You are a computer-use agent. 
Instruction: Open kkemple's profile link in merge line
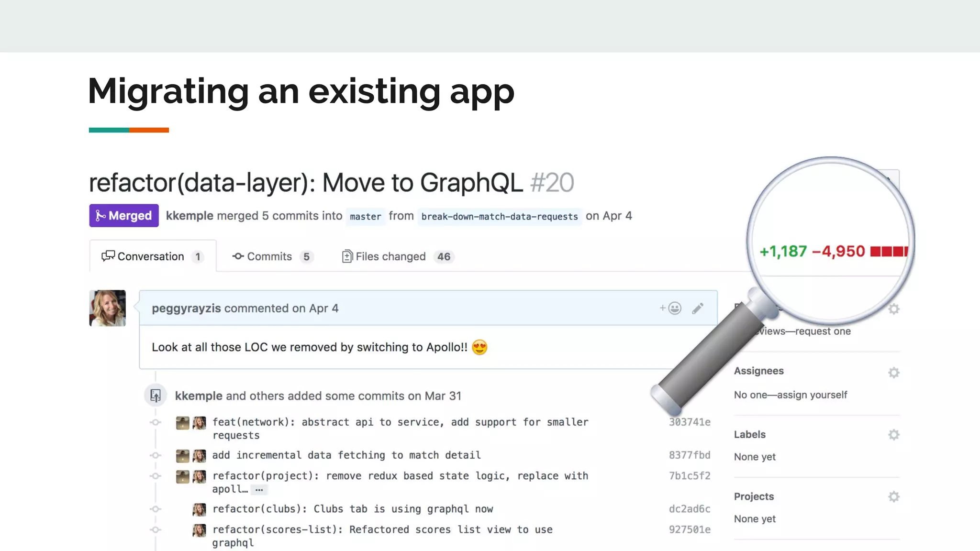click(x=189, y=216)
